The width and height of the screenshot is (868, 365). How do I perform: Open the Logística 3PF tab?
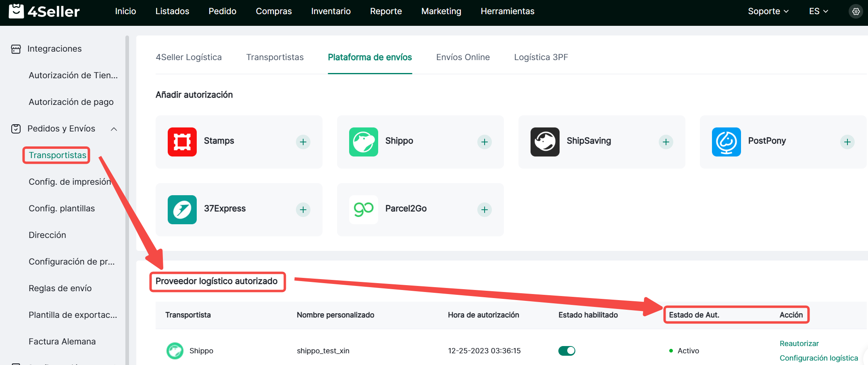(x=541, y=57)
